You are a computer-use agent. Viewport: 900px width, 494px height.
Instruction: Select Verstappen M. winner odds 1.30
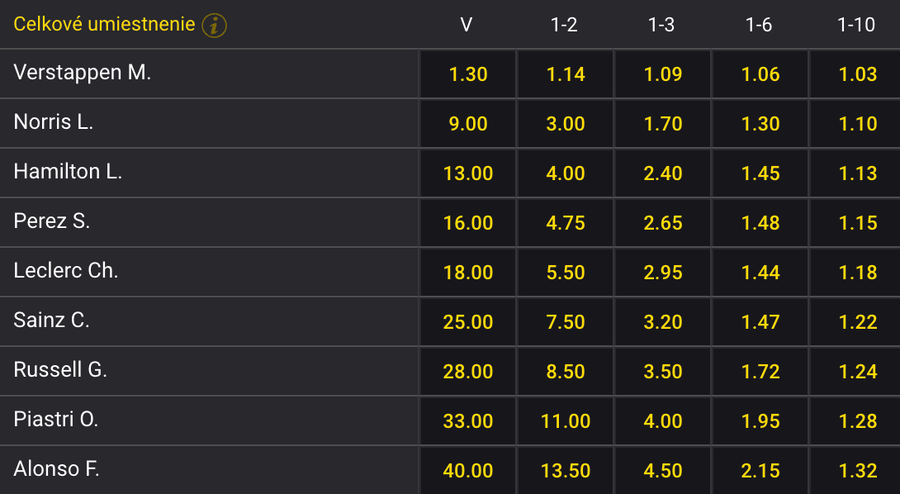[x=468, y=74]
